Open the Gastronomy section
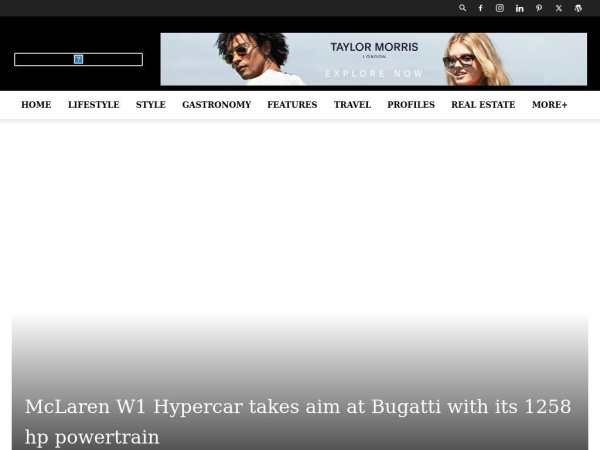Viewport: 600px width, 450px height. point(217,105)
